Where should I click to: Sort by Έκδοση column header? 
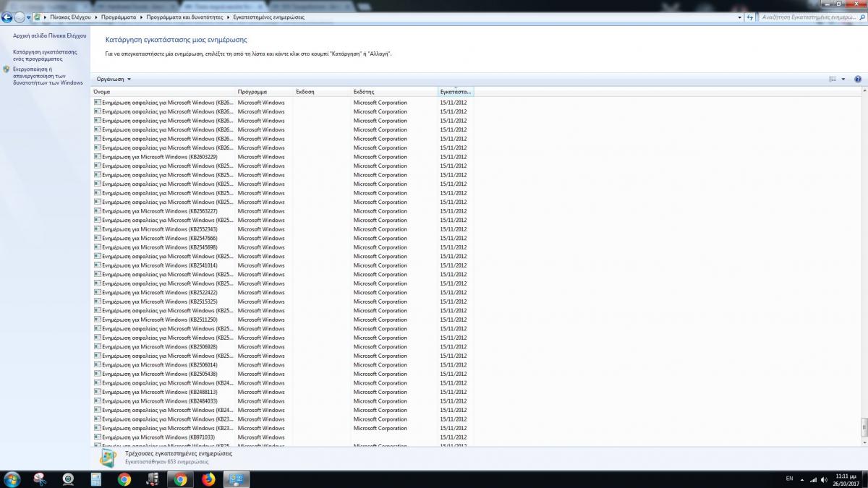(x=323, y=92)
